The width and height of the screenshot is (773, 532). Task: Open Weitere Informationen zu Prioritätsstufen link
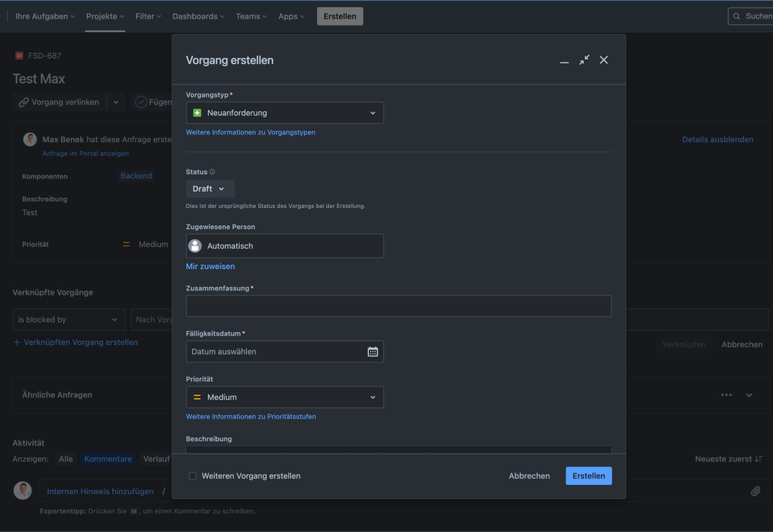point(251,417)
